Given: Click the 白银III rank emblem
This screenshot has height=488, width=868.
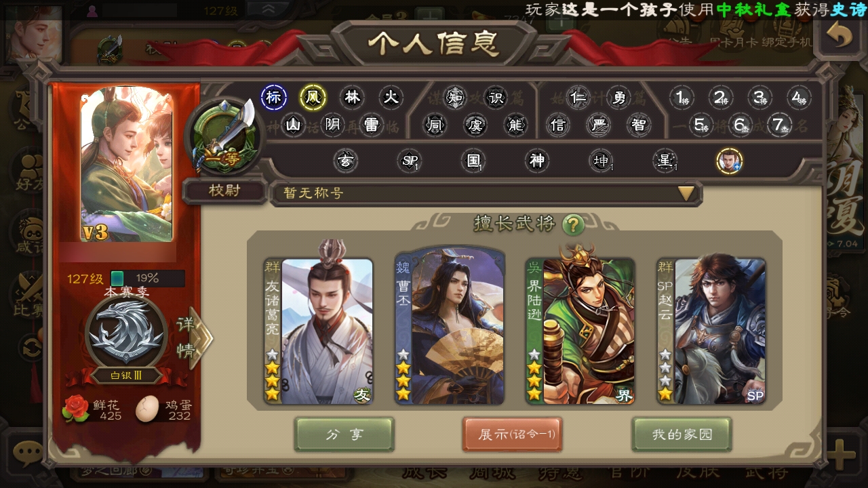Looking at the screenshot, I should [x=127, y=337].
